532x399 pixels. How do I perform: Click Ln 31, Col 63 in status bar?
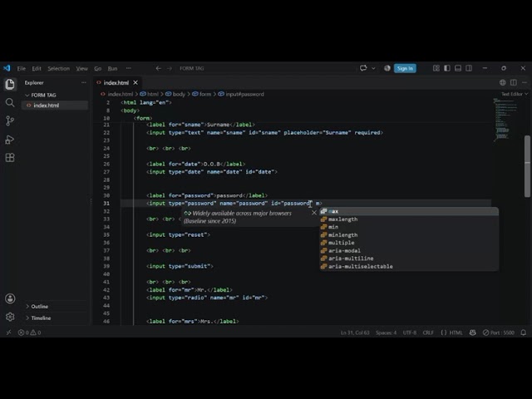coord(355,332)
